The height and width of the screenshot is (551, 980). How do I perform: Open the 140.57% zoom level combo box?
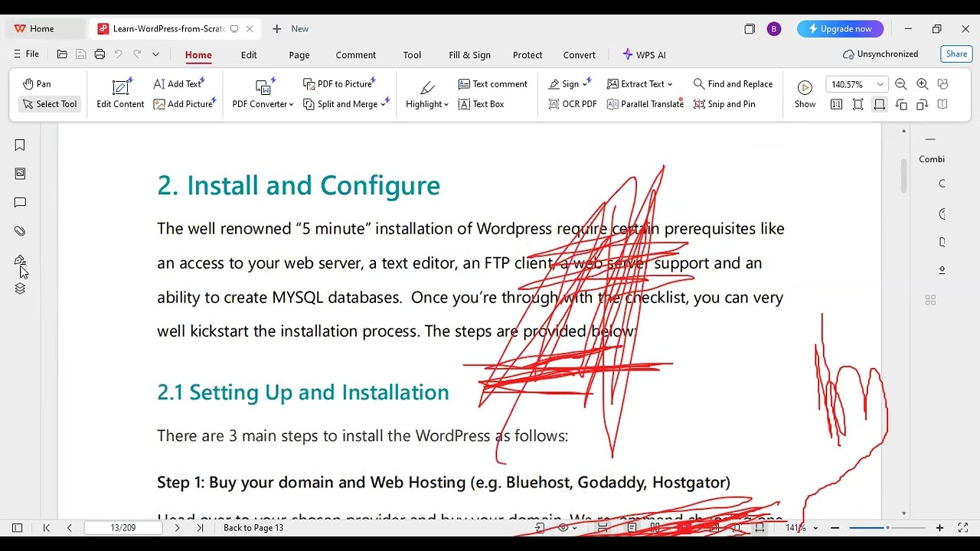[857, 84]
